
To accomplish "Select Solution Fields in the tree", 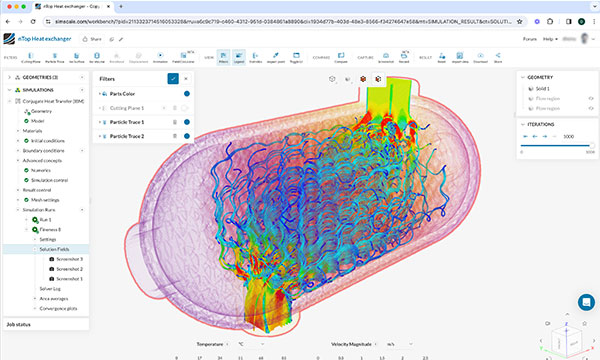I will point(54,249).
